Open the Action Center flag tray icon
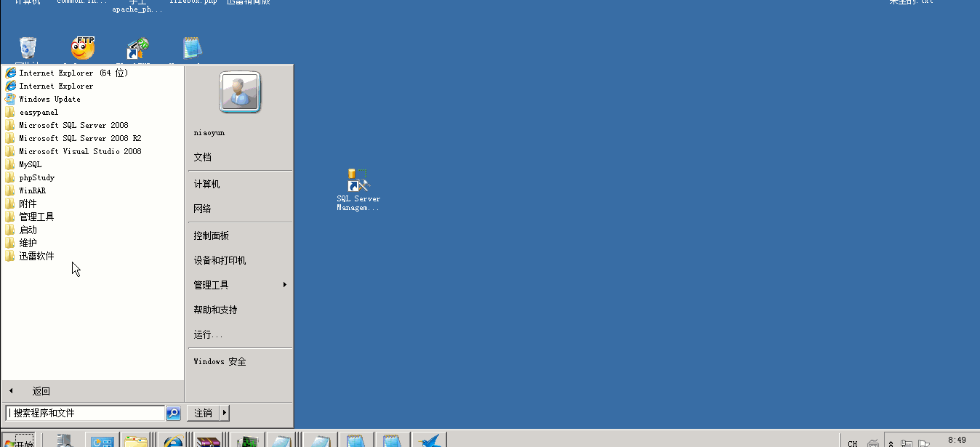Image resolution: width=980 pixels, height=447 pixels. [x=924, y=443]
